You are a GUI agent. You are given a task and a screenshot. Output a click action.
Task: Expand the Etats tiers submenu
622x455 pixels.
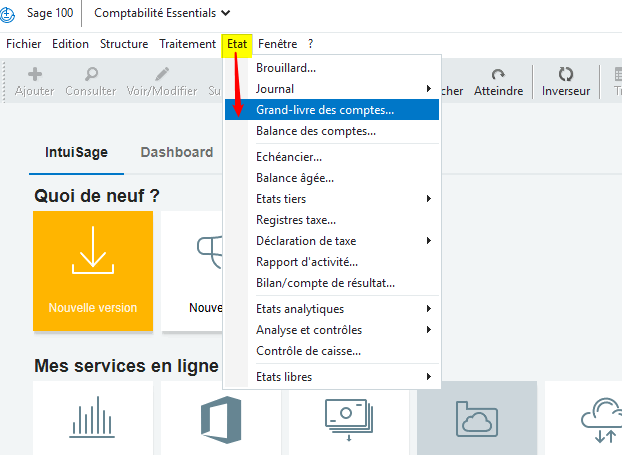[x=340, y=199]
